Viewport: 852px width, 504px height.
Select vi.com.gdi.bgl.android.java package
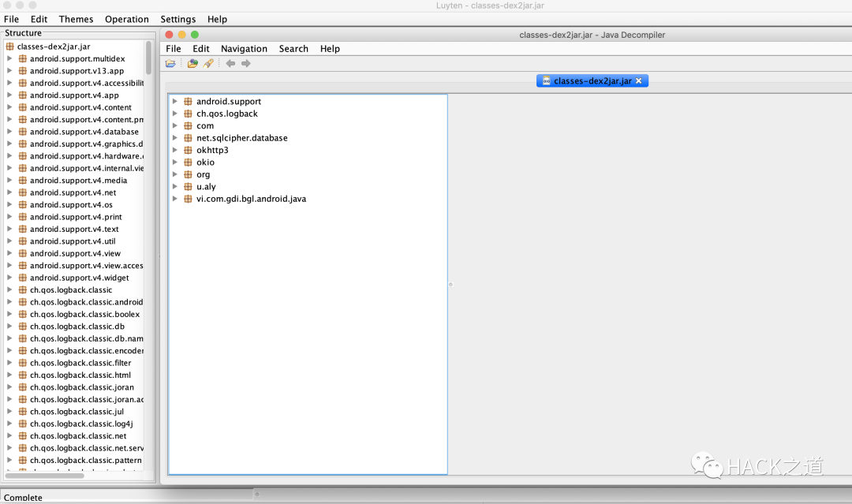pos(251,199)
